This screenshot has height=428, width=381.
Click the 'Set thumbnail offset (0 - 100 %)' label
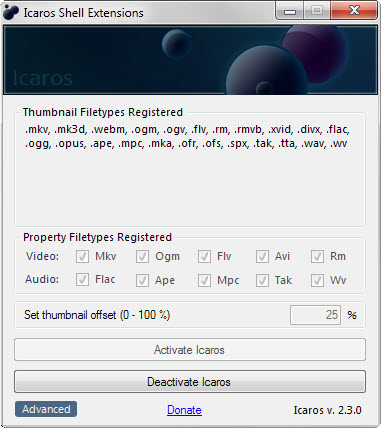pos(97,315)
